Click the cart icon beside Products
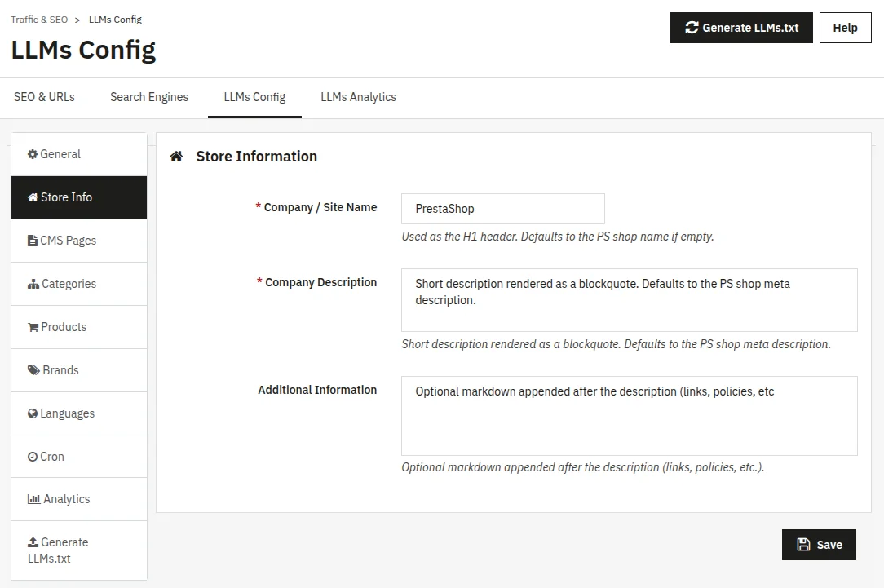884x588 pixels. pyautogui.click(x=33, y=327)
